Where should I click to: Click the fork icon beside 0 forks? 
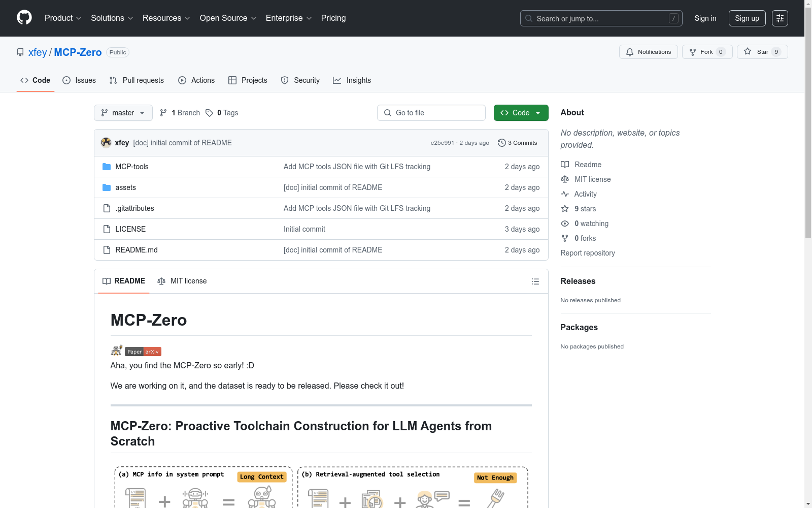[565, 238]
